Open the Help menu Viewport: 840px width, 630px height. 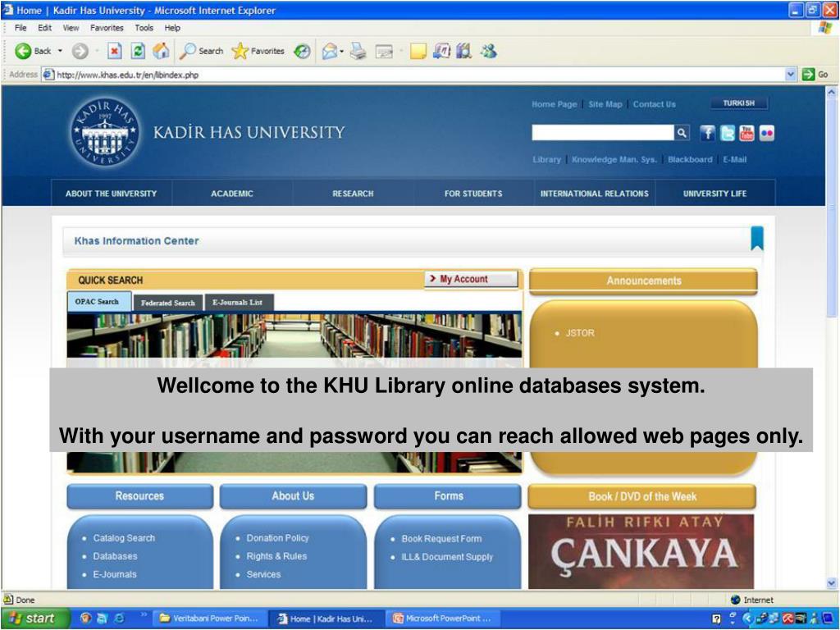172,28
